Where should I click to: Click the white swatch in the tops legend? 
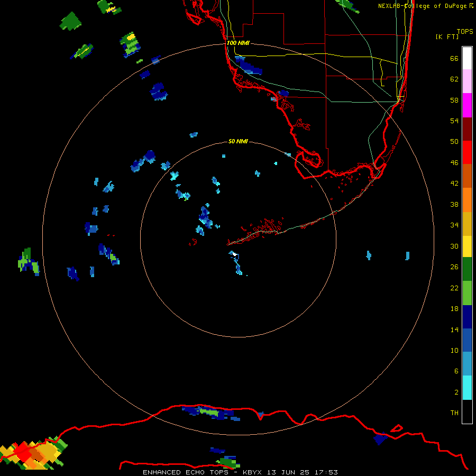pos(467,58)
